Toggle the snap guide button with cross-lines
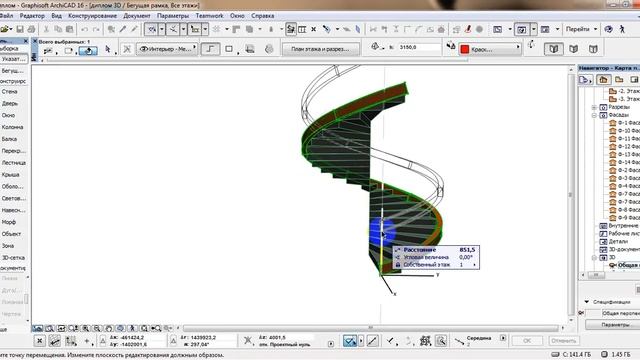Screen dimensions: 640x360 coord(173,29)
